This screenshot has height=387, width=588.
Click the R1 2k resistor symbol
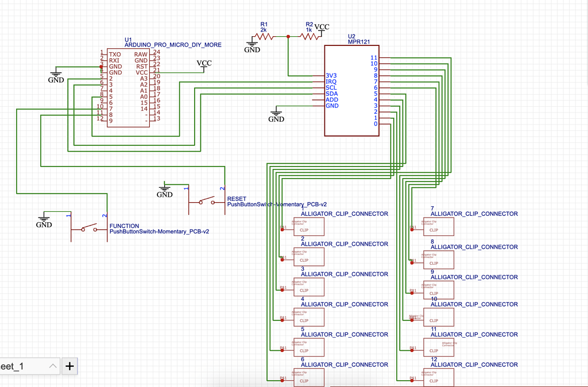(264, 36)
